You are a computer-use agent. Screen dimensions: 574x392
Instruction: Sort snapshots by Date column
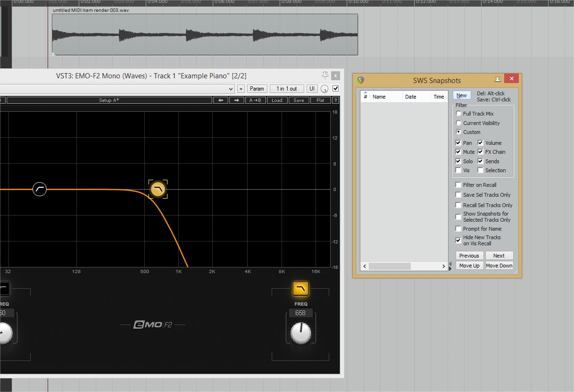coord(416,96)
